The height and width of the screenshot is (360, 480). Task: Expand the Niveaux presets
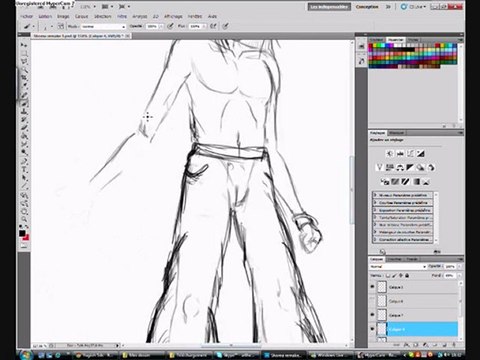(375, 195)
